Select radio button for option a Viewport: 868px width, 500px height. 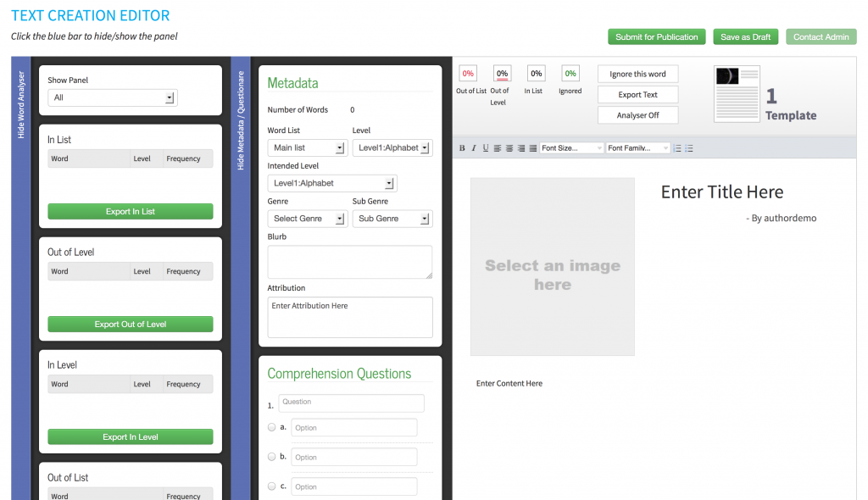pos(272,427)
